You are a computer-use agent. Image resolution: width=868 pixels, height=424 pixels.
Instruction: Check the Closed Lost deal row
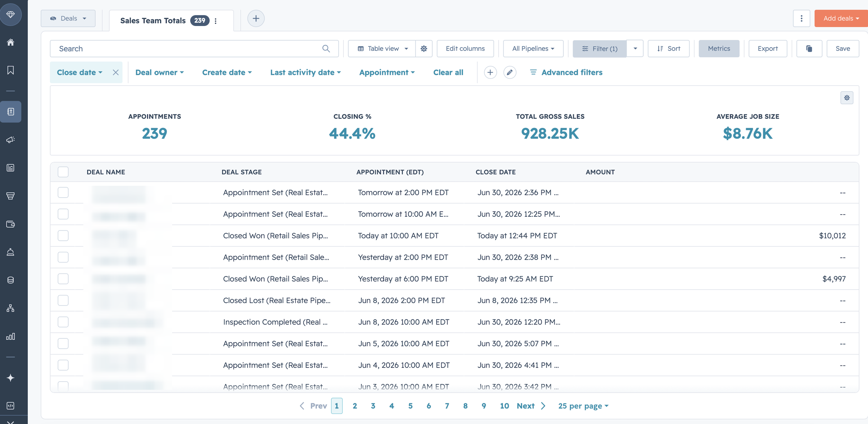(x=63, y=300)
